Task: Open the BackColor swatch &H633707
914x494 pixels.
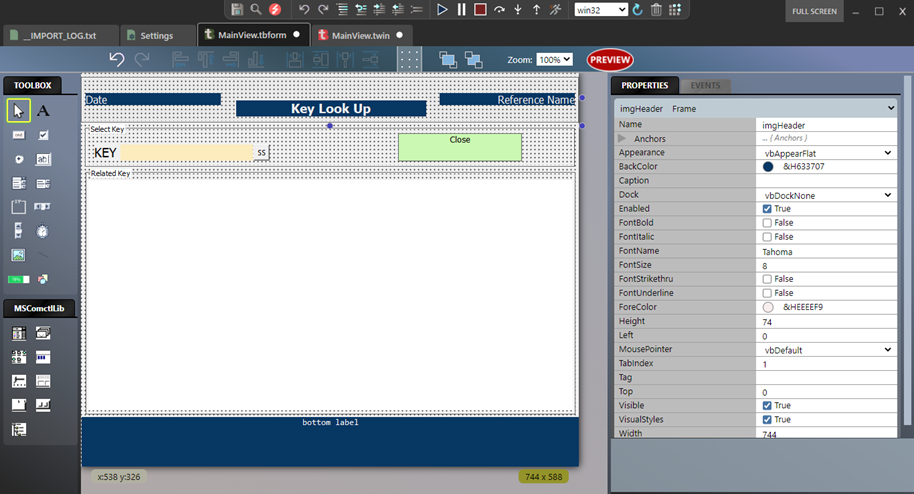Action: tap(768, 167)
